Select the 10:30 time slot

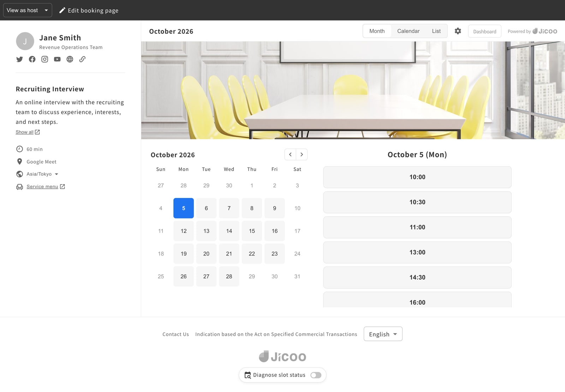(x=417, y=202)
